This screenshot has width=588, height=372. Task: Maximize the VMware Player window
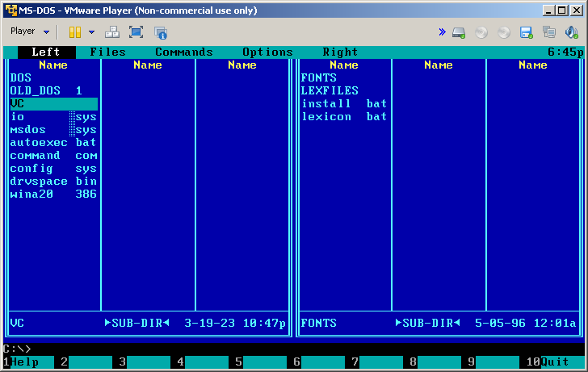562,10
